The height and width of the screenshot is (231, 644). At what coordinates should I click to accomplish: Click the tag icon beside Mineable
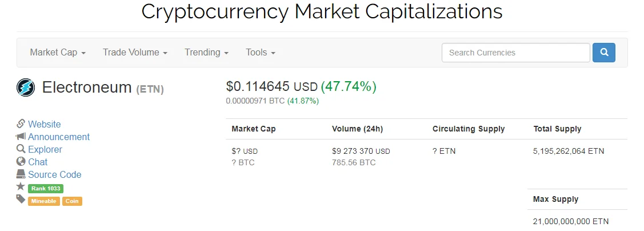(x=21, y=200)
